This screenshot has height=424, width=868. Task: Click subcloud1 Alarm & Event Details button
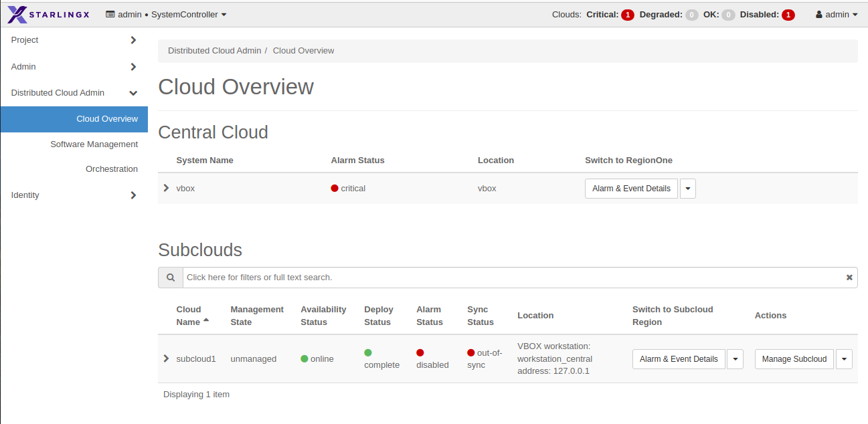click(x=678, y=359)
